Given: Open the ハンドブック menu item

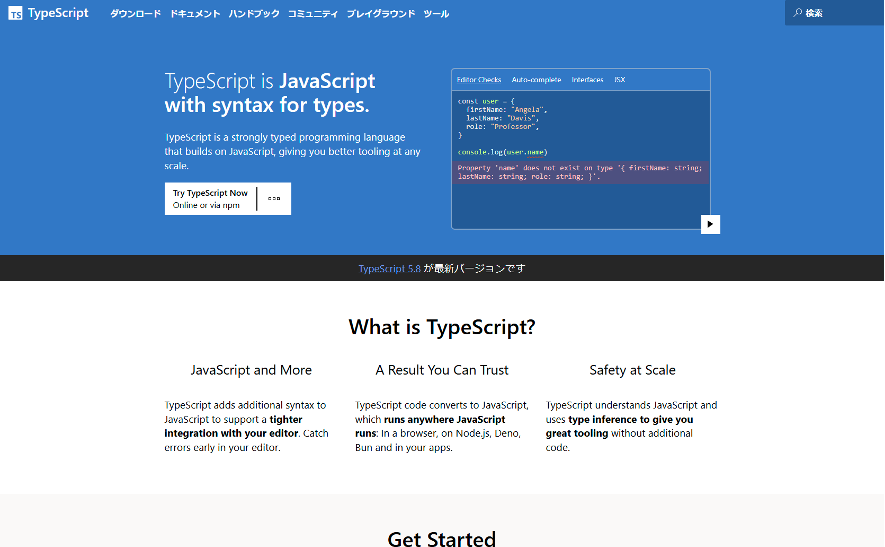Looking at the screenshot, I should click(x=254, y=14).
